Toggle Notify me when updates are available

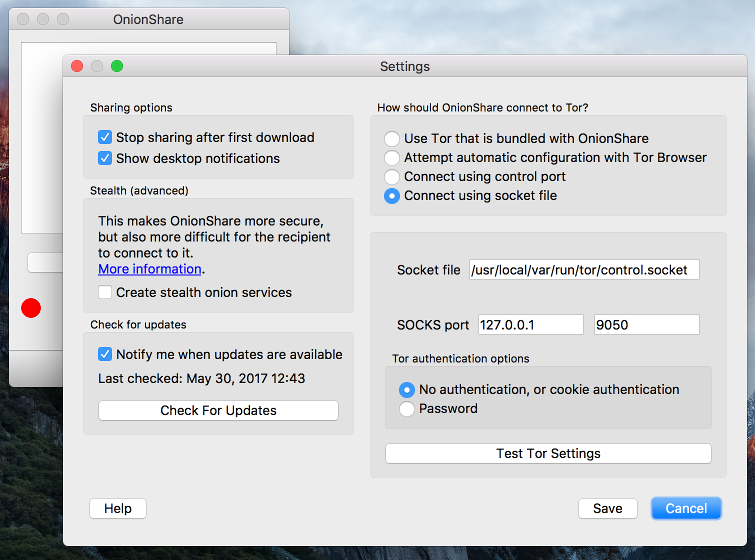[105, 354]
